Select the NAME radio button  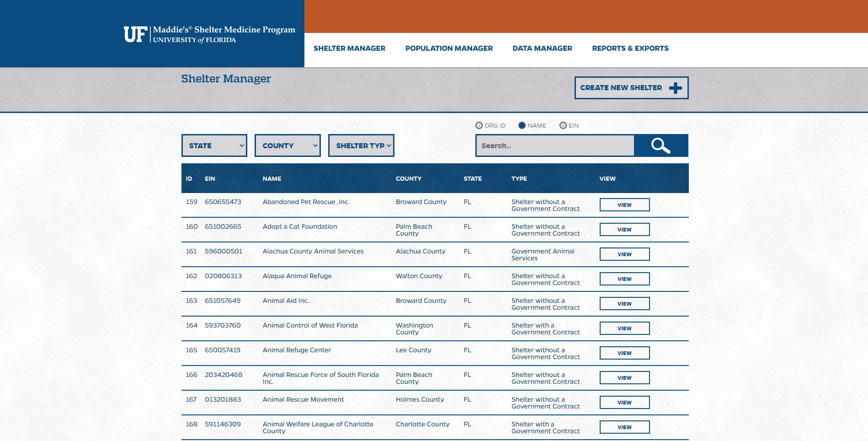click(x=522, y=125)
